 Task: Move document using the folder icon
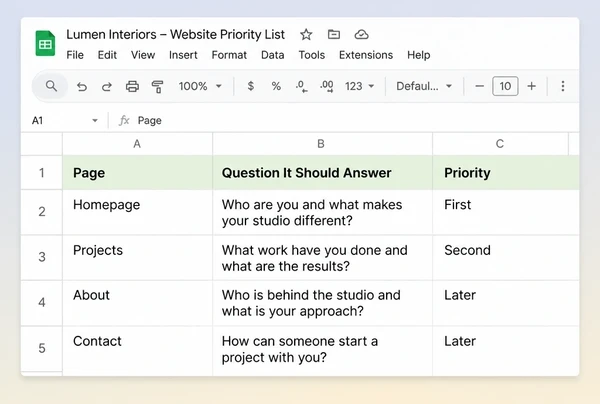pyautogui.click(x=334, y=34)
